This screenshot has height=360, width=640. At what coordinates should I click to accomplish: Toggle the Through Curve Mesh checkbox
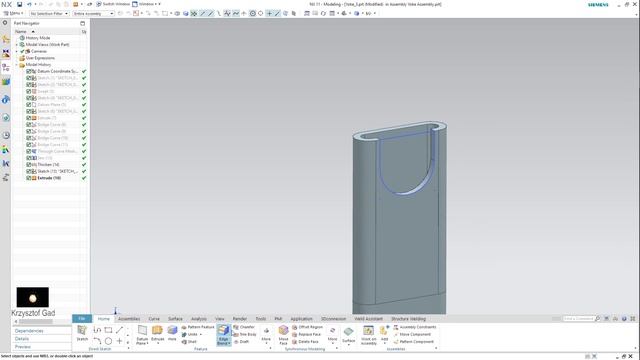[29, 151]
